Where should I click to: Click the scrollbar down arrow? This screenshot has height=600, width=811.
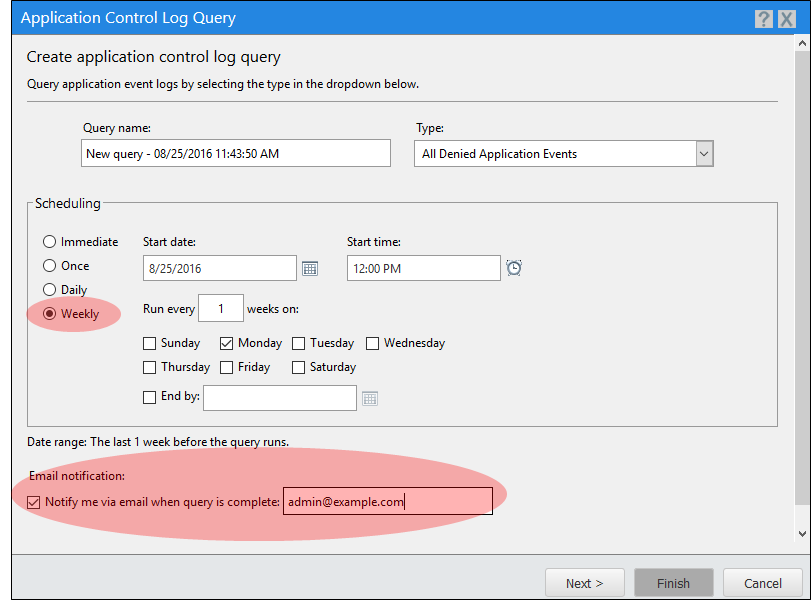(x=802, y=535)
